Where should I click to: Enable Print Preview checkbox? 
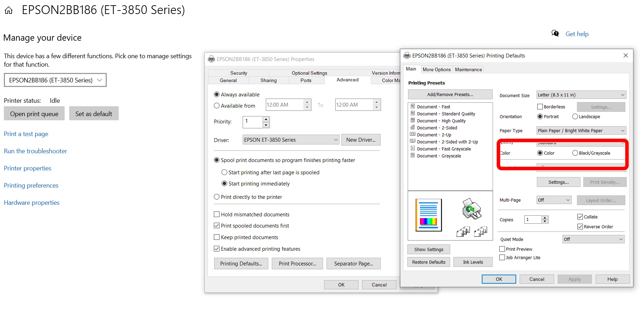(x=502, y=249)
